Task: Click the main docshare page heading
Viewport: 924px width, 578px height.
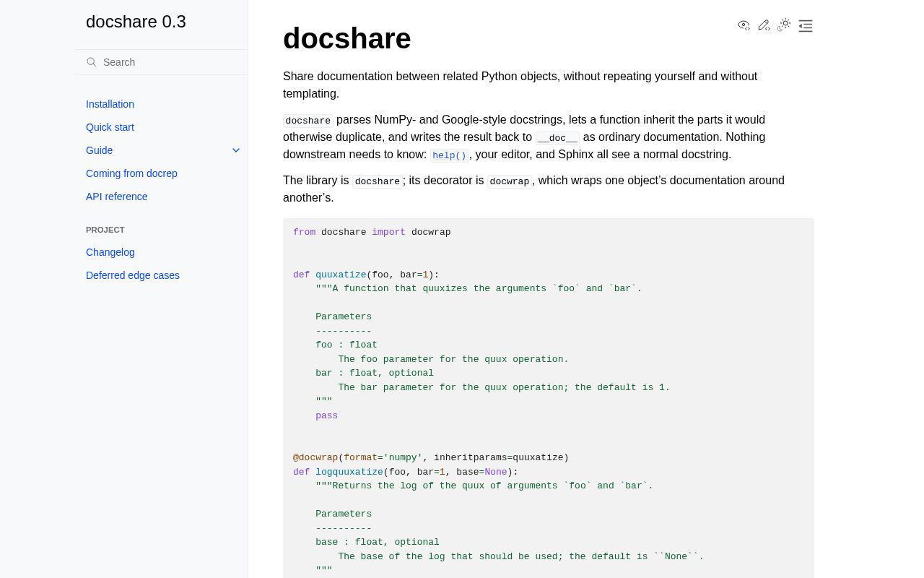Action: [x=347, y=38]
